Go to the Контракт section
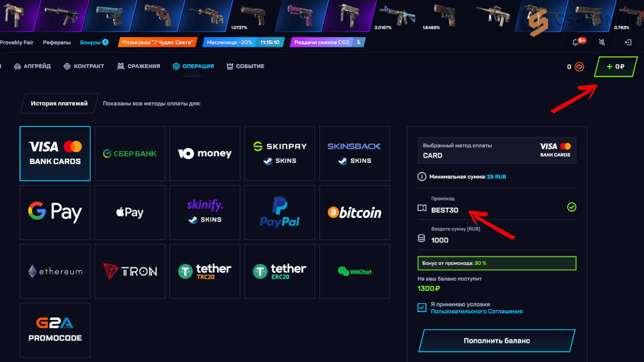 [84, 66]
